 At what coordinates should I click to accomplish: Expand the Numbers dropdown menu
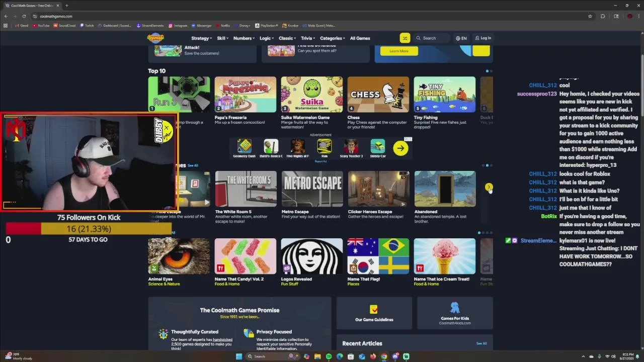[244, 38]
